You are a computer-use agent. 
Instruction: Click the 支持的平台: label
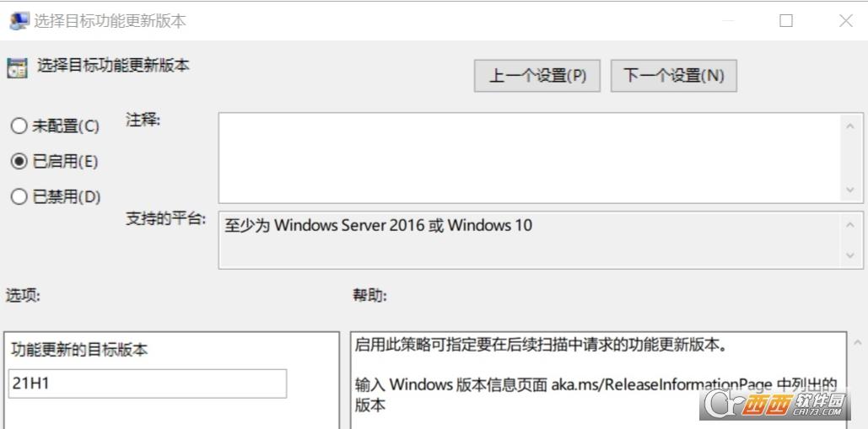165,219
